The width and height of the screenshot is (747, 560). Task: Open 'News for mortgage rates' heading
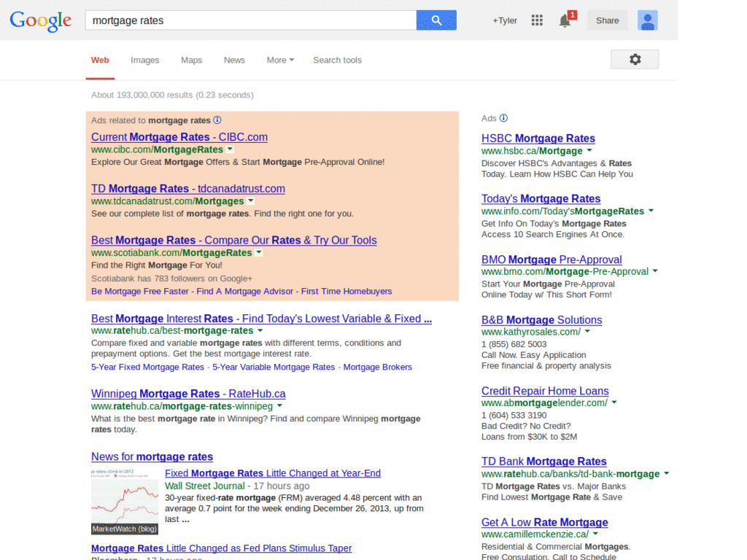[152, 456]
